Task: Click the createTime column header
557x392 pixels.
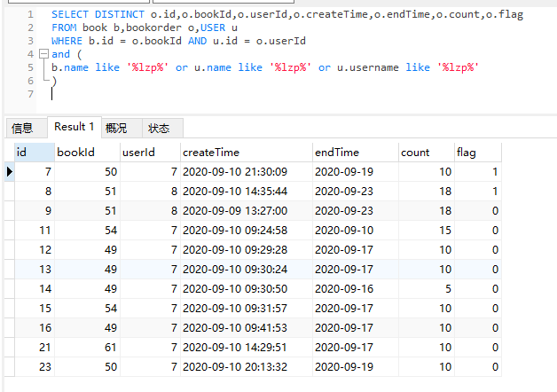Action: [x=247, y=153]
